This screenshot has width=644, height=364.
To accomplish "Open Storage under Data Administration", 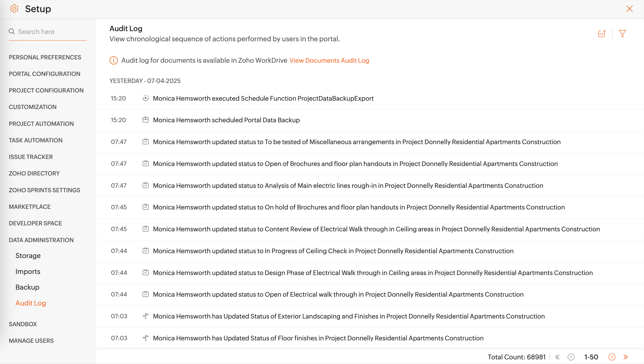I will (x=28, y=255).
